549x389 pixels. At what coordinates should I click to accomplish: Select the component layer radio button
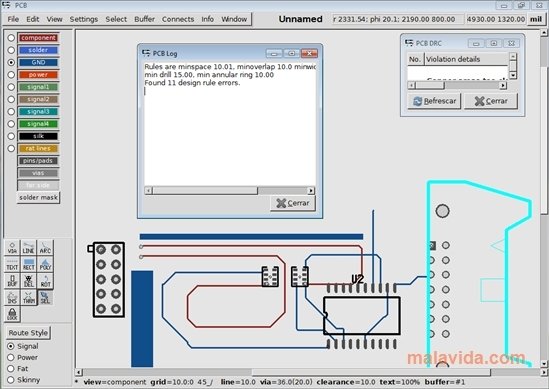click(x=11, y=37)
